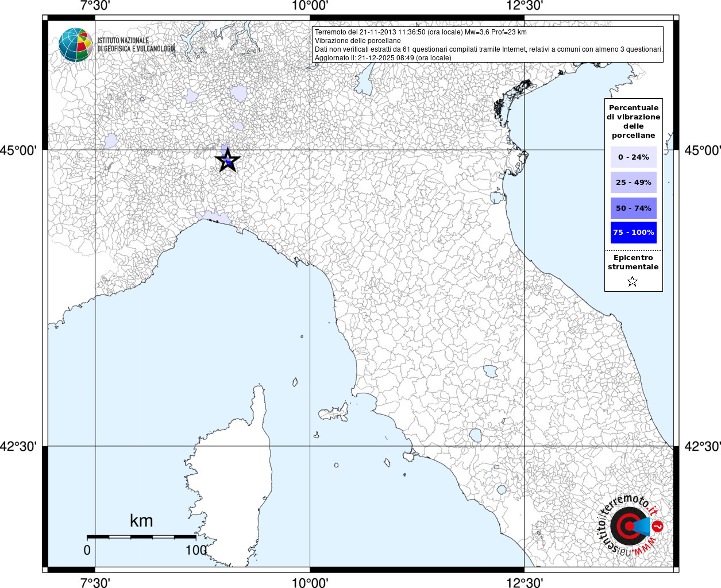
Task: Select the 0 - 24% legend swatch
Action: coord(634,157)
